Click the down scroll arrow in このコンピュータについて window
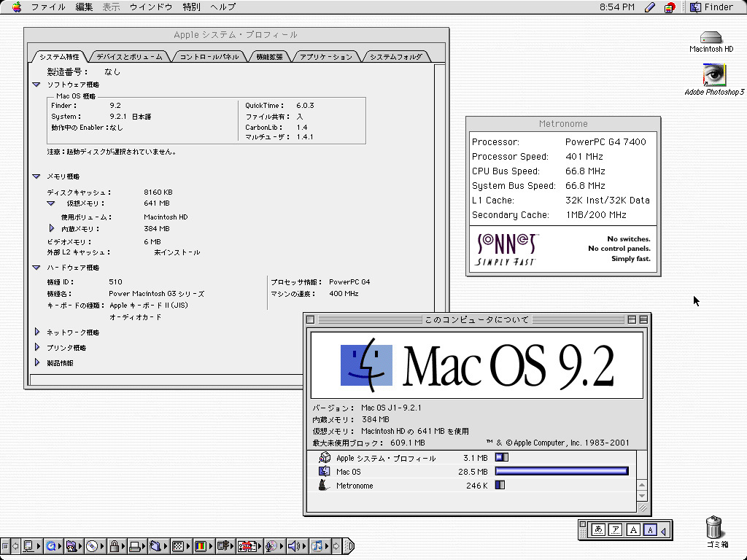The image size is (747, 560). (x=642, y=496)
